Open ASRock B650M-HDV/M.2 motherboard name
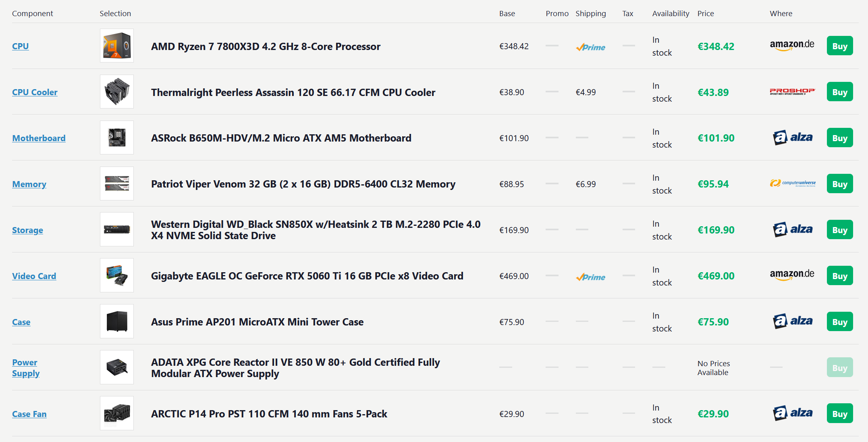The image size is (868, 442). tap(281, 138)
